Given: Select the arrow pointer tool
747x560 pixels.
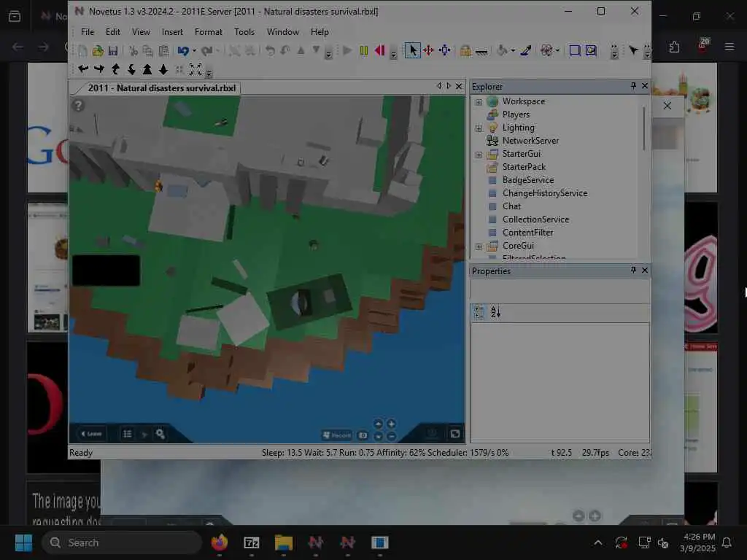Looking at the screenshot, I should tap(413, 50).
